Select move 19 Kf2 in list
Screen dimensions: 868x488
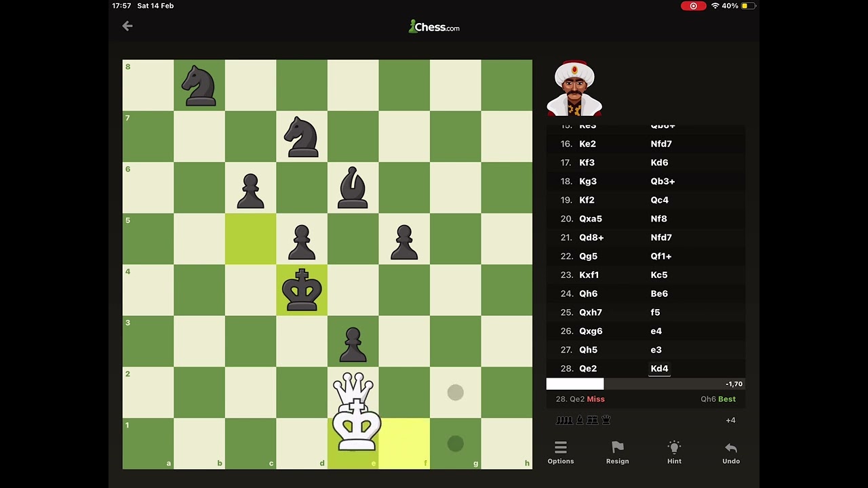point(587,200)
